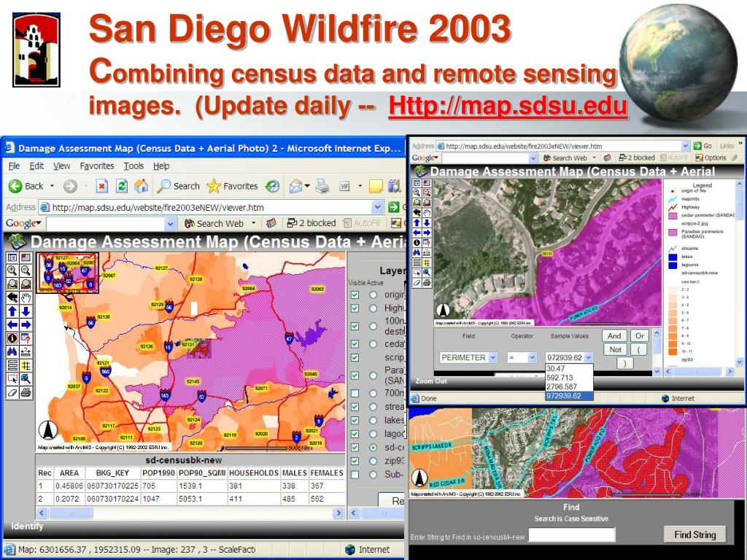Set lakes as active layer
This screenshot has height=560, width=747.
[373, 420]
